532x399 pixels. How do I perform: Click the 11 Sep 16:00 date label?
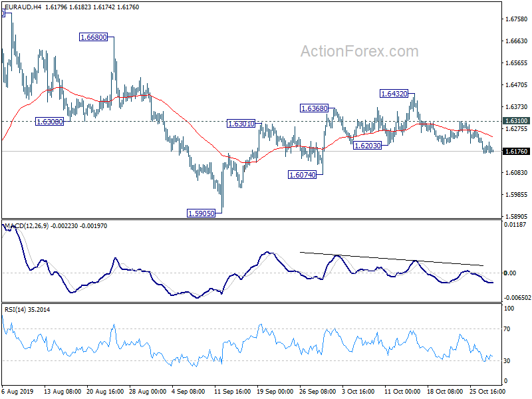pos(232,391)
